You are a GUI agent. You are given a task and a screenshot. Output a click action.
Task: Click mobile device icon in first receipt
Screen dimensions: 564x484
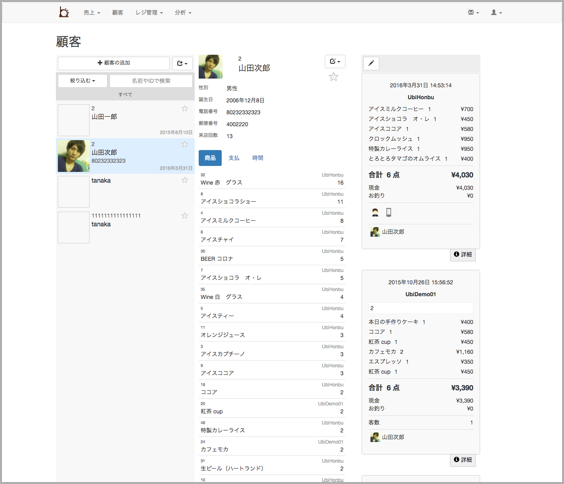click(x=388, y=213)
